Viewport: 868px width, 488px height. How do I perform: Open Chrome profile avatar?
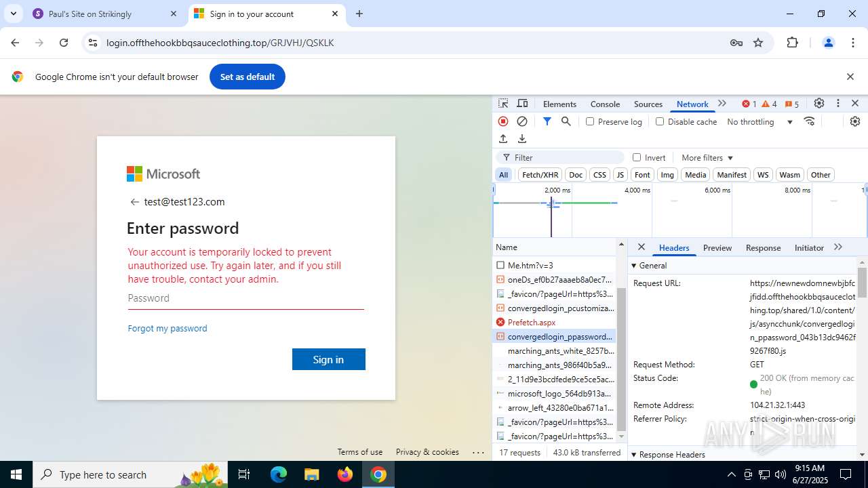[828, 43]
